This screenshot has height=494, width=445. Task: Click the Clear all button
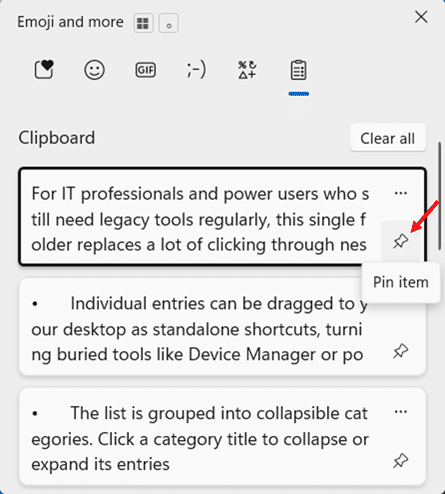point(388,138)
